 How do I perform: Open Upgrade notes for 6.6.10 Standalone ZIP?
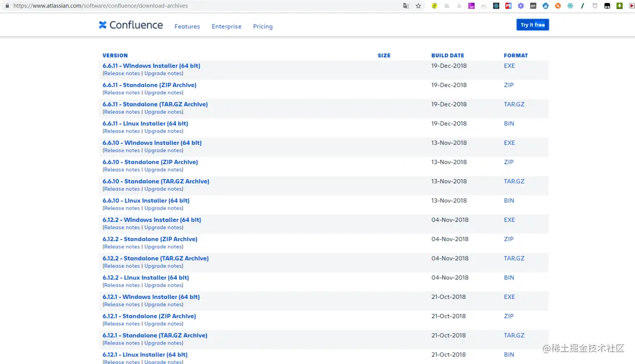tap(163, 169)
